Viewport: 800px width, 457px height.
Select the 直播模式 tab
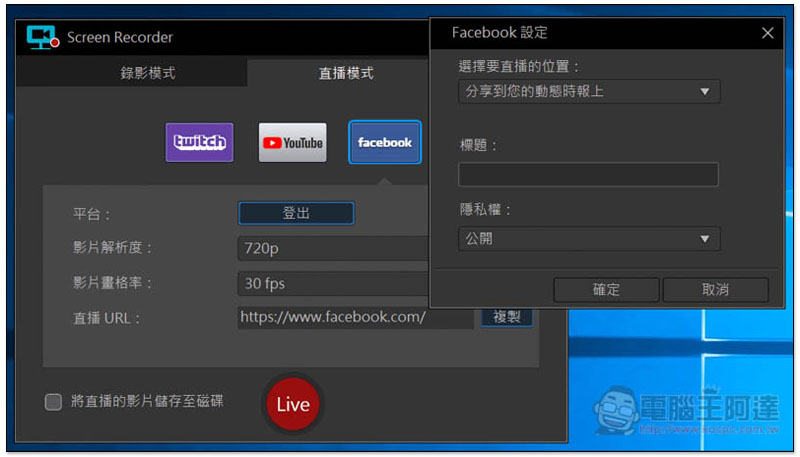pyautogui.click(x=346, y=73)
